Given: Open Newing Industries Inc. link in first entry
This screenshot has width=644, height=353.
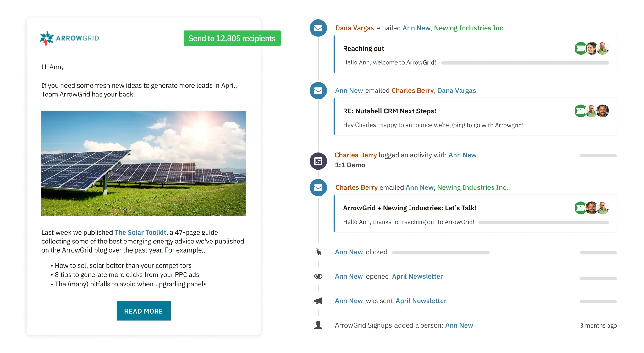Looking at the screenshot, I should (x=469, y=28).
